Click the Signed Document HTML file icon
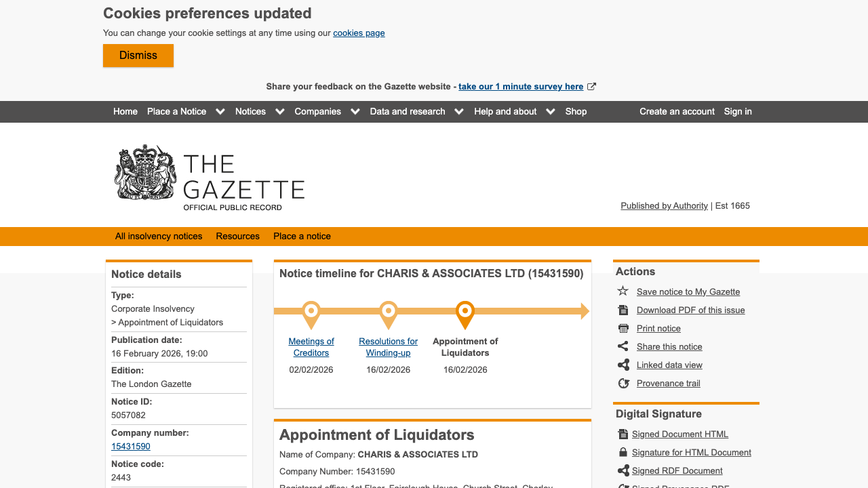This screenshot has width=868, height=488. pos(623,434)
